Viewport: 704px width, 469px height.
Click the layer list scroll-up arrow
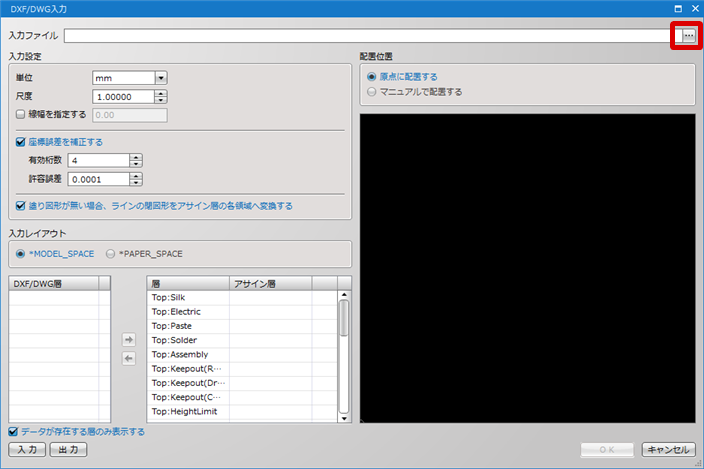344,295
